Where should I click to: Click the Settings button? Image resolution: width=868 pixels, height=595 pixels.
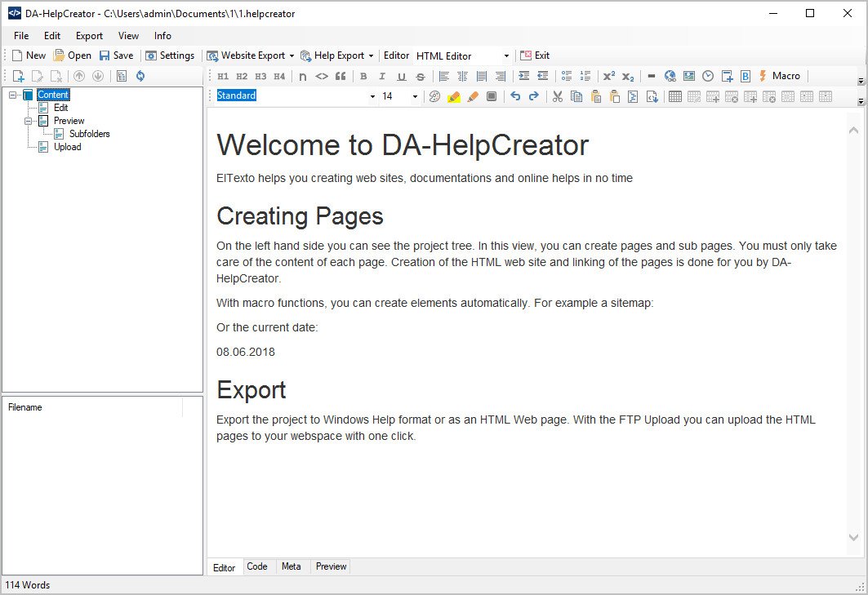click(170, 56)
